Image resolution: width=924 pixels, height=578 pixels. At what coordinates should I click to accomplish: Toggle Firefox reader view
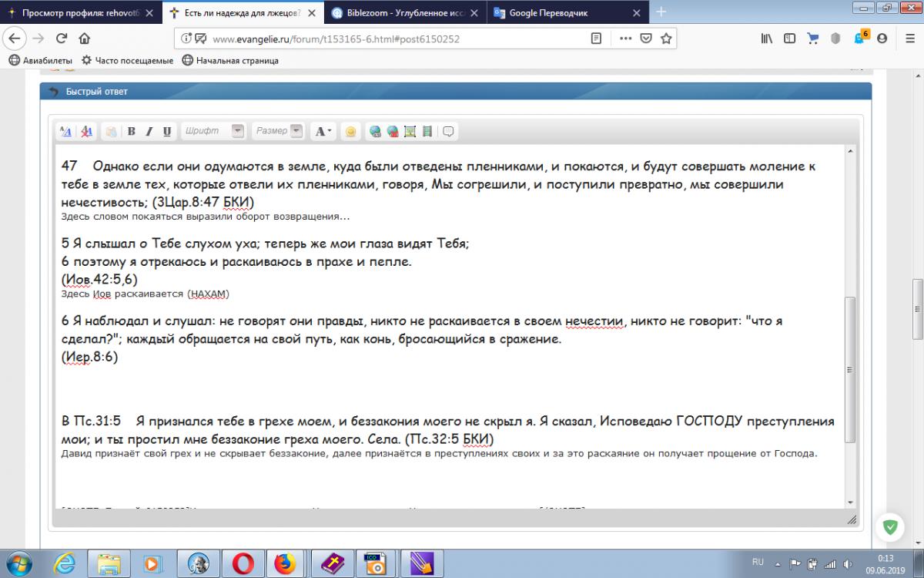(596, 39)
